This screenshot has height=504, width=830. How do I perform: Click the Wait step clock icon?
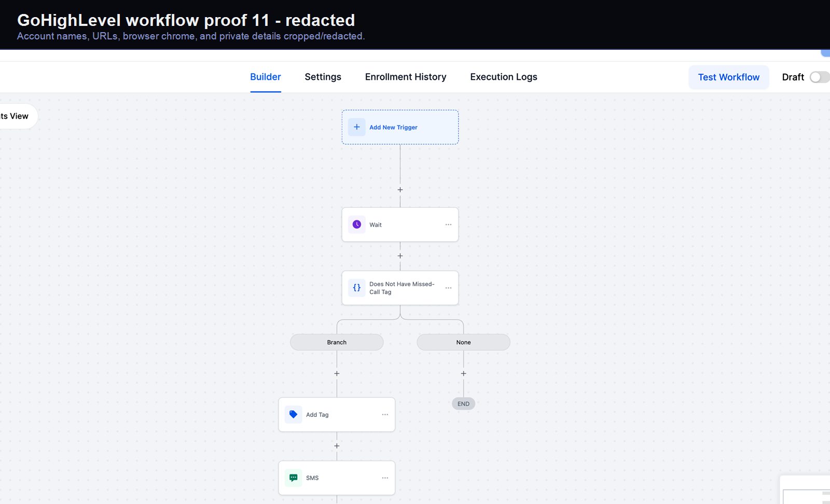(356, 225)
